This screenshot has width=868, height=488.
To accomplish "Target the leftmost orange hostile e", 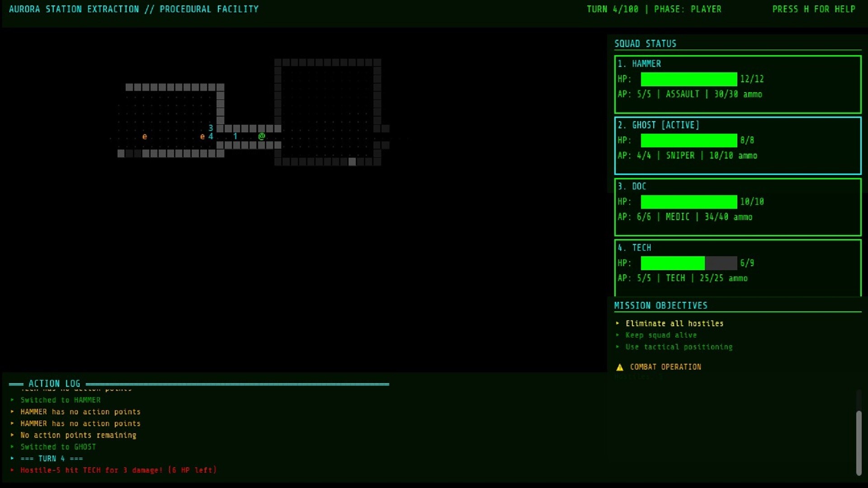I will [145, 136].
